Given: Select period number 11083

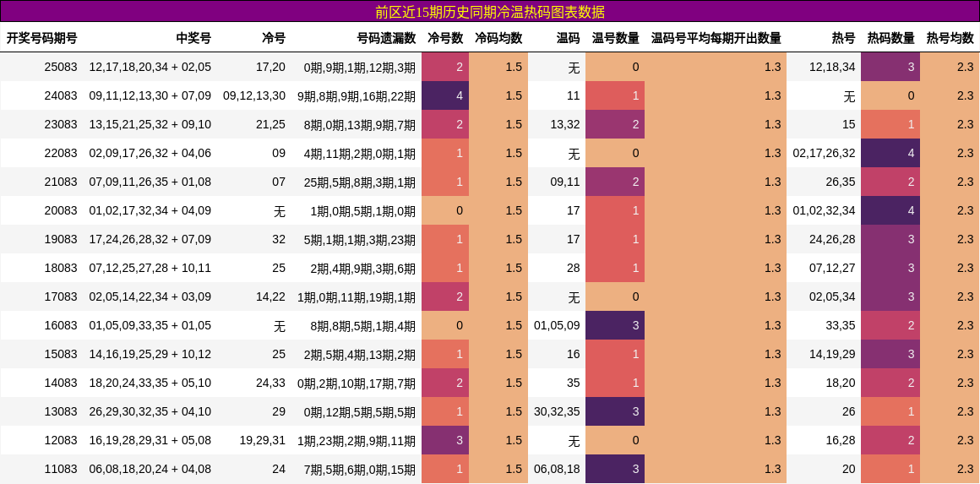Looking at the screenshot, I should 61,469.
